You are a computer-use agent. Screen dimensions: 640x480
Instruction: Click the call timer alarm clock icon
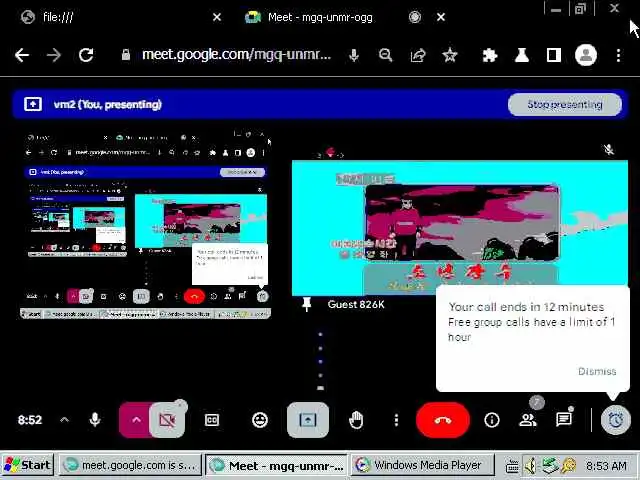tap(616, 420)
